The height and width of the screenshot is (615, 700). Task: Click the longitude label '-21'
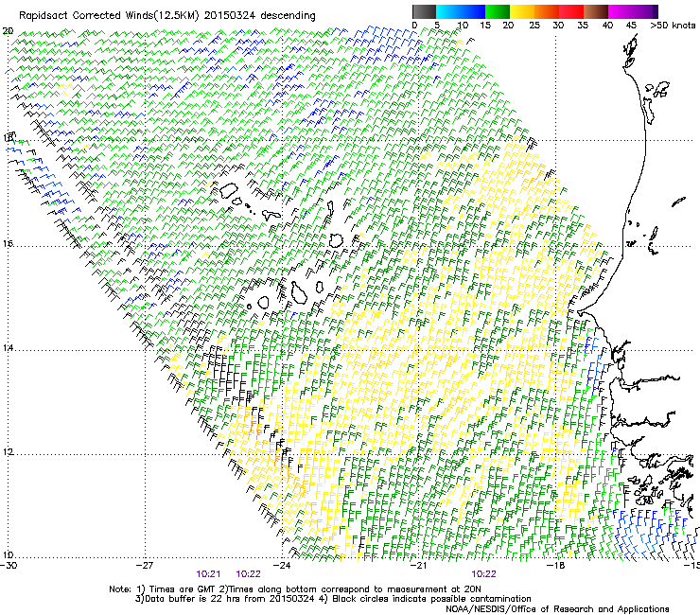(x=418, y=566)
